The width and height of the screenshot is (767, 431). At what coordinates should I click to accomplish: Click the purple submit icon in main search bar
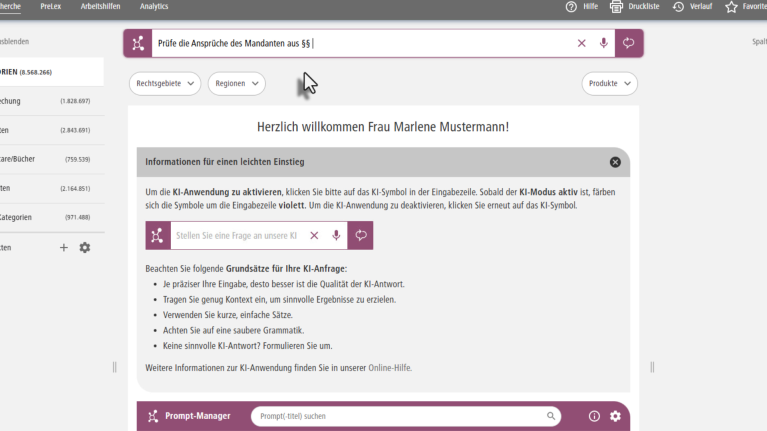[629, 43]
